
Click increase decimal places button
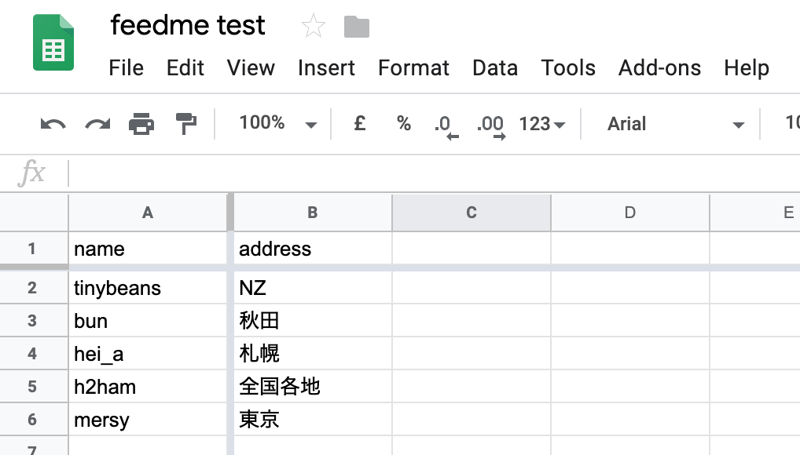click(x=491, y=125)
